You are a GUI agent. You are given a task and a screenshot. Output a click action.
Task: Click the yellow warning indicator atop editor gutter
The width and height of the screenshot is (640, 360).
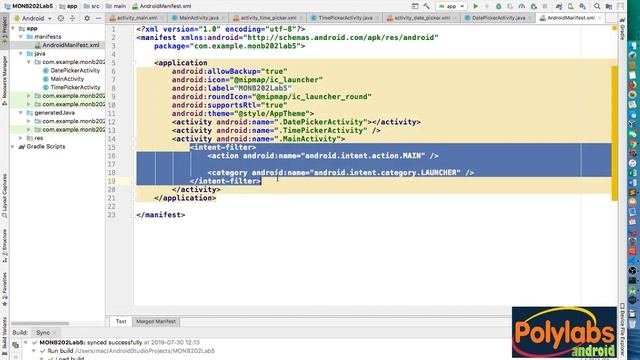pos(614,28)
